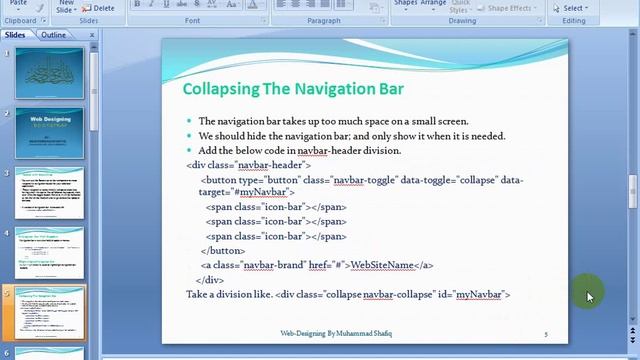The height and width of the screenshot is (360, 640).
Task: Select slide 5 thumbnail
Action: 49,313
